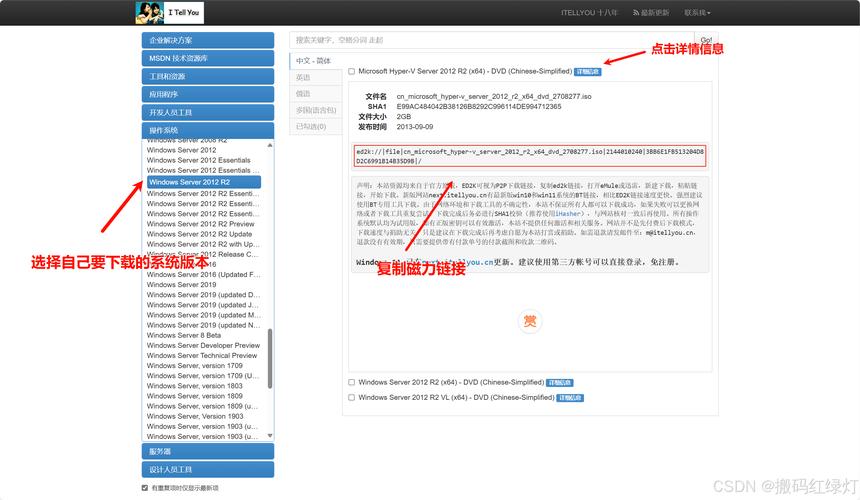Click the Go! search button
This screenshot has height=500, width=860.
[x=706, y=40]
